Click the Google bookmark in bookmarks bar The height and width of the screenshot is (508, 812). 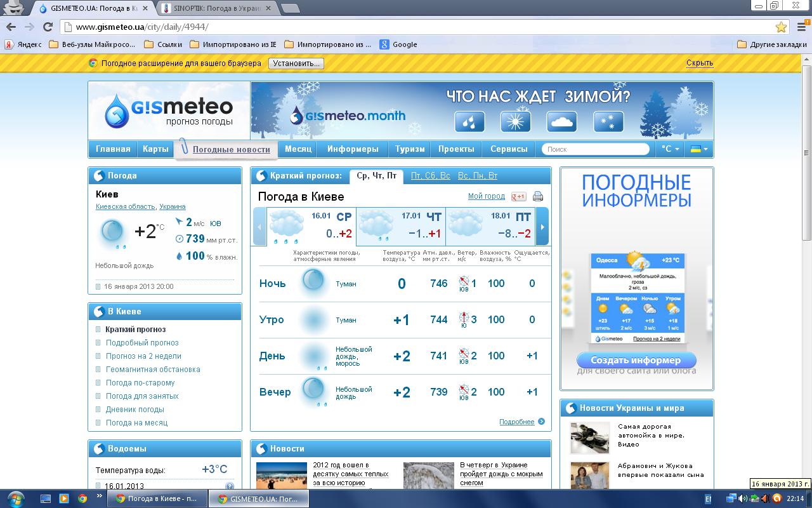398,44
